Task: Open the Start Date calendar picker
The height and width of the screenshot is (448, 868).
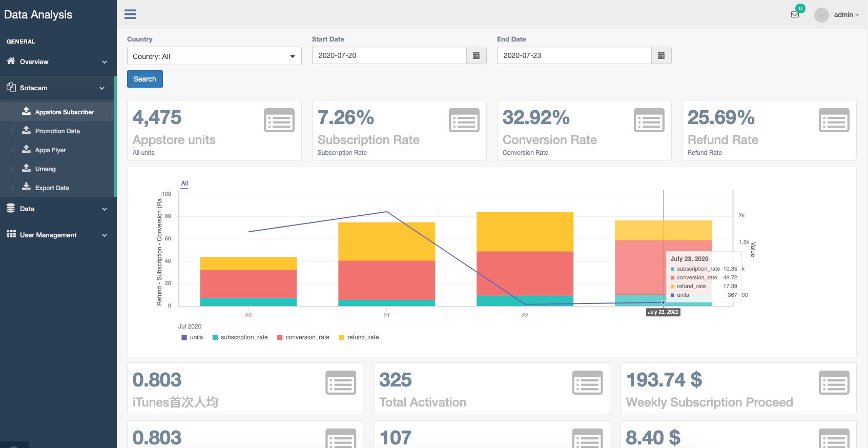Action: click(476, 55)
